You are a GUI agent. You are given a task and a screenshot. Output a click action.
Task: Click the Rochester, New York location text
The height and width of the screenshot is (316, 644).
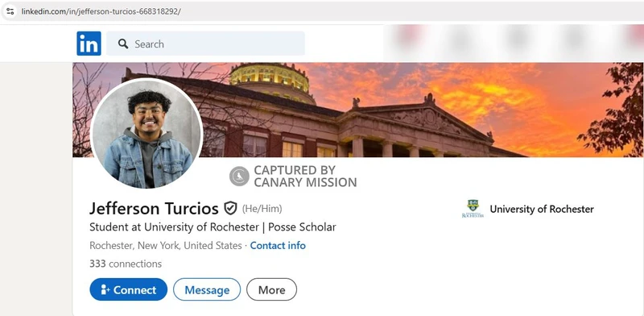[166, 246]
